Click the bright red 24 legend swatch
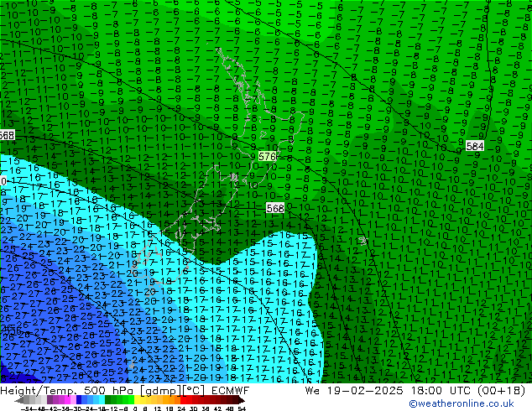The image size is (532, 411). [x=184, y=399]
